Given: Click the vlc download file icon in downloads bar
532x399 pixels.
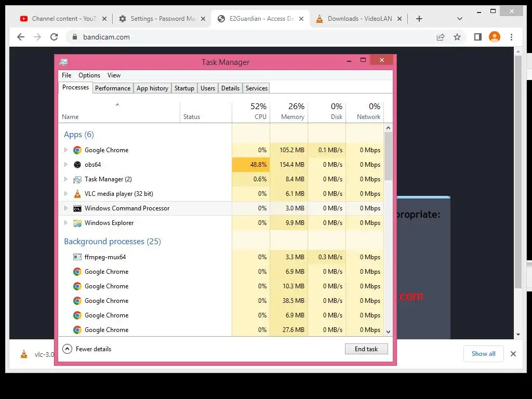Looking at the screenshot, I should pos(24,354).
